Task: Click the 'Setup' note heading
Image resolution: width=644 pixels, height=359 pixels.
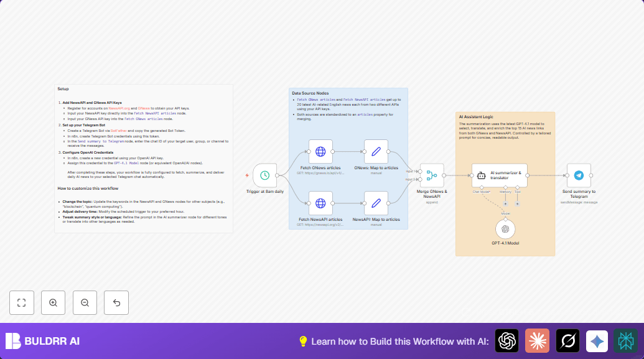Action: click(x=63, y=89)
